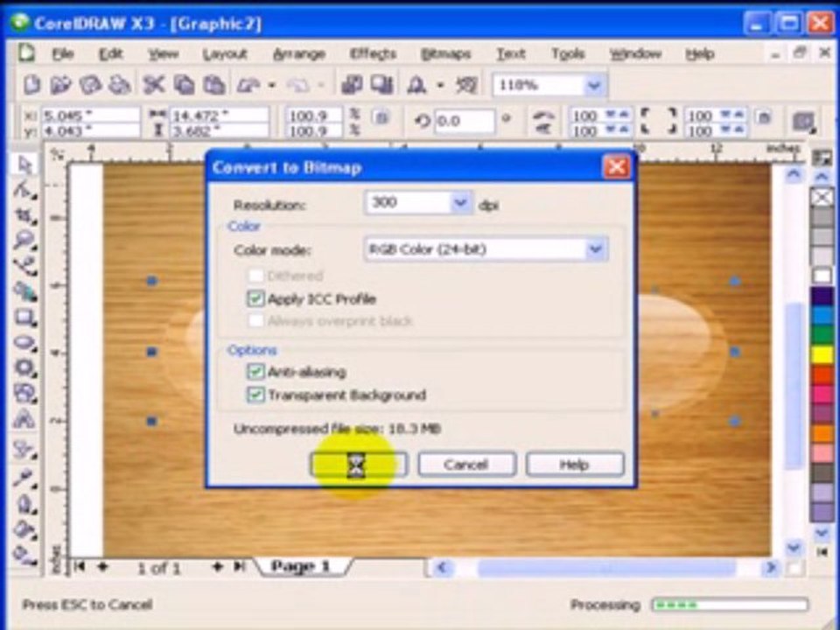
Task: Close the Convert to Bitmap dialog
Action: pos(616,166)
